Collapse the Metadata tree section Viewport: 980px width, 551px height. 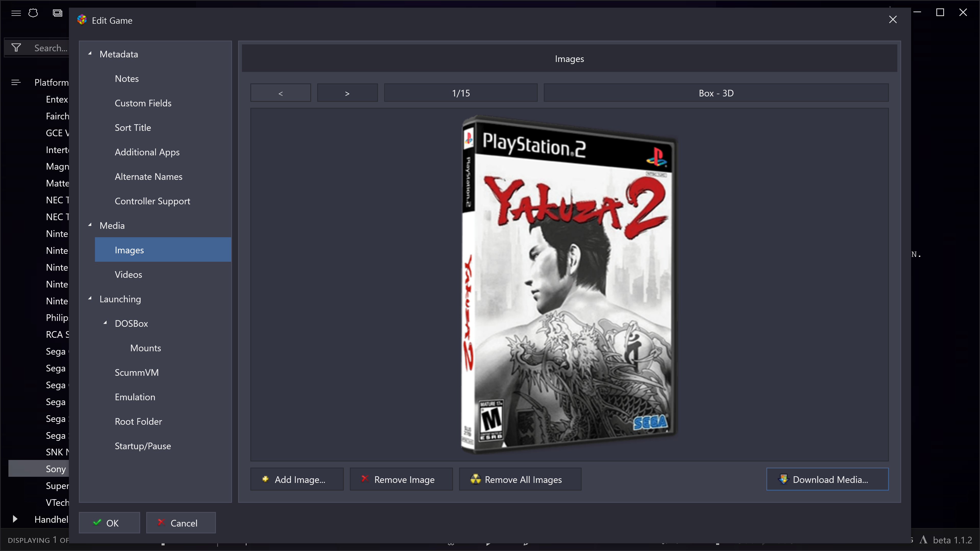click(90, 54)
